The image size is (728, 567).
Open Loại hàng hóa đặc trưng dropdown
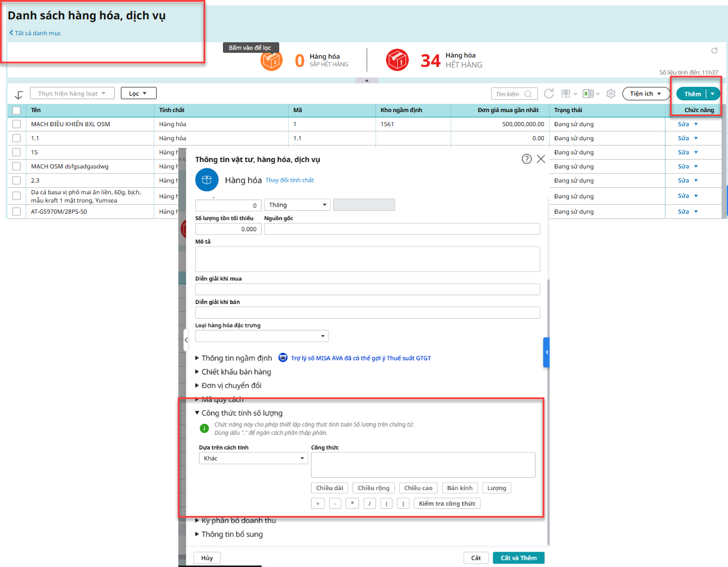click(x=262, y=336)
